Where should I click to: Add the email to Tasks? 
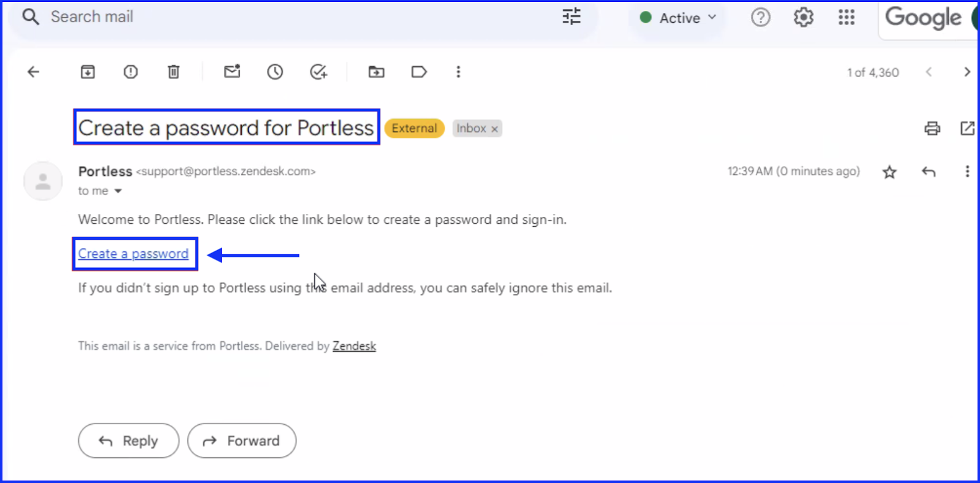(318, 72)
